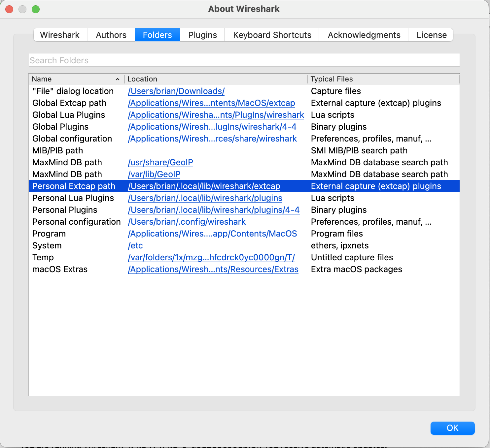Click the "Extra macOS packages" cell

357,269
